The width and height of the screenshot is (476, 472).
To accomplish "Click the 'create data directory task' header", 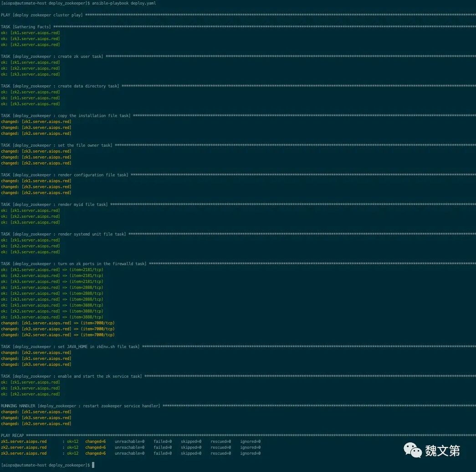I will pyautogui.click(x=60, y=86).
